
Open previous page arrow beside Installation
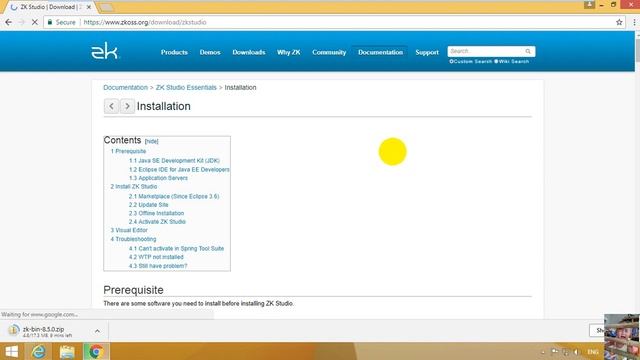click(111, 106)
